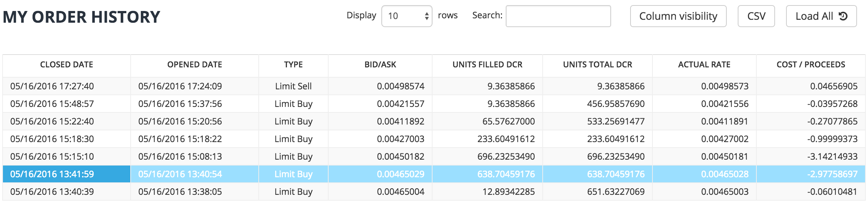The width and height of the screenshot is (868, 208).
Task: Click the row costing -0.99999373
Action: (x=832, y=139)
